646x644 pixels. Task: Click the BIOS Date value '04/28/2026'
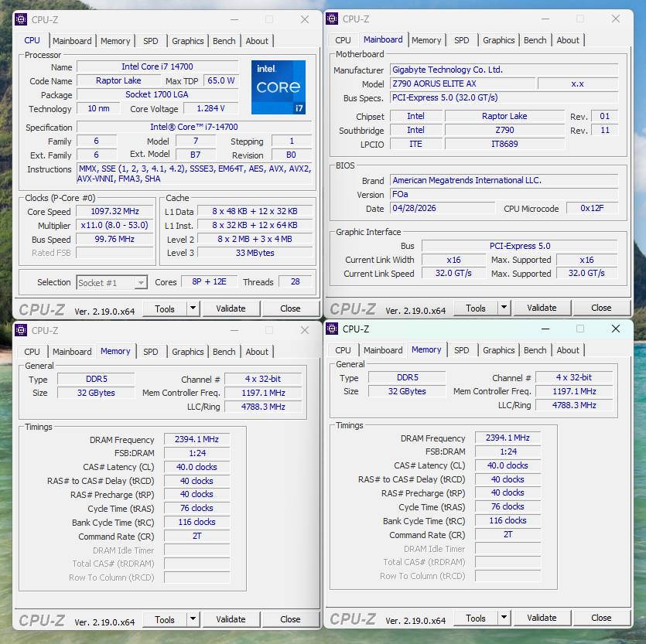coord(443,208)
